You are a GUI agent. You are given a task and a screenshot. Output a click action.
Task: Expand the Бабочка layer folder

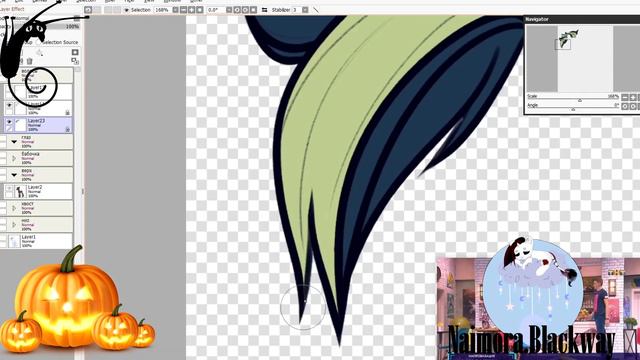point(14,158)
